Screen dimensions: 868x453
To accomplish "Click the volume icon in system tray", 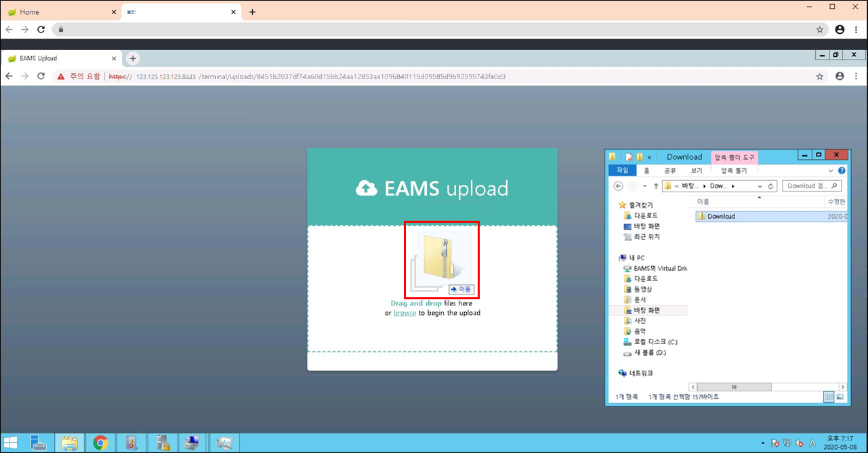I will tap(800, 443).
